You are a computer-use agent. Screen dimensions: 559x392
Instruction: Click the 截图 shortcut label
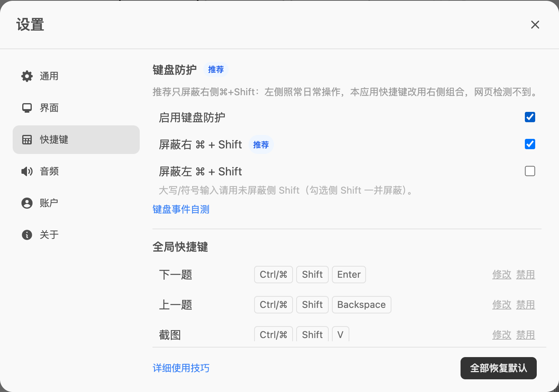tap(170, 335)
